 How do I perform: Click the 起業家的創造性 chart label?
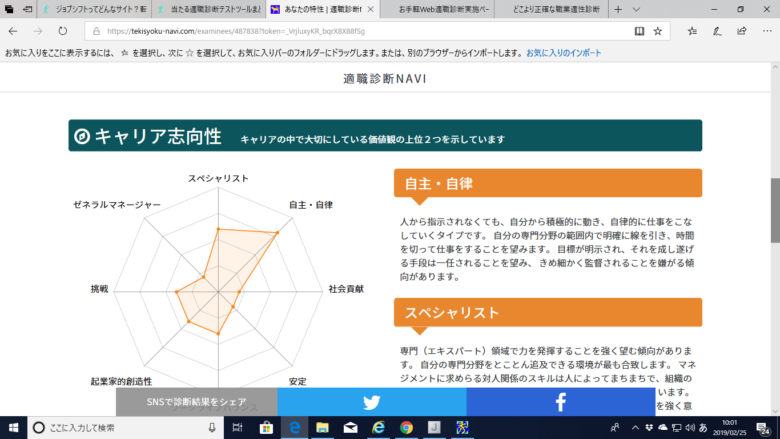coord(121,381)
